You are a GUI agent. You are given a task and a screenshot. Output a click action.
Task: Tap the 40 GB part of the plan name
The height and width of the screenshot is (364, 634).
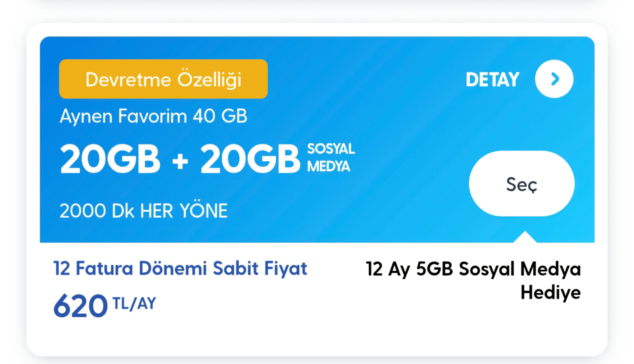click(x=220, y=116)
